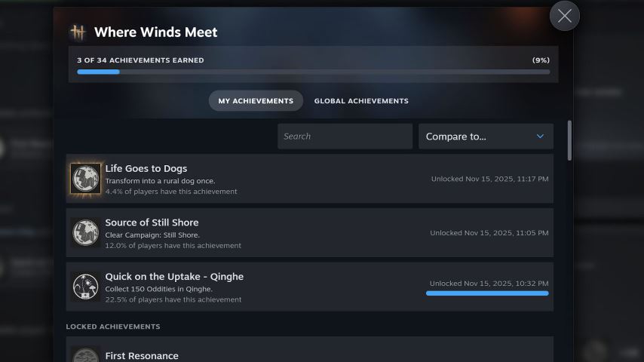Click 'Clear Campaign: Still Shore.' description
Image resolution: width=644 pixels, height=362 pixels.
pos(152,235)
